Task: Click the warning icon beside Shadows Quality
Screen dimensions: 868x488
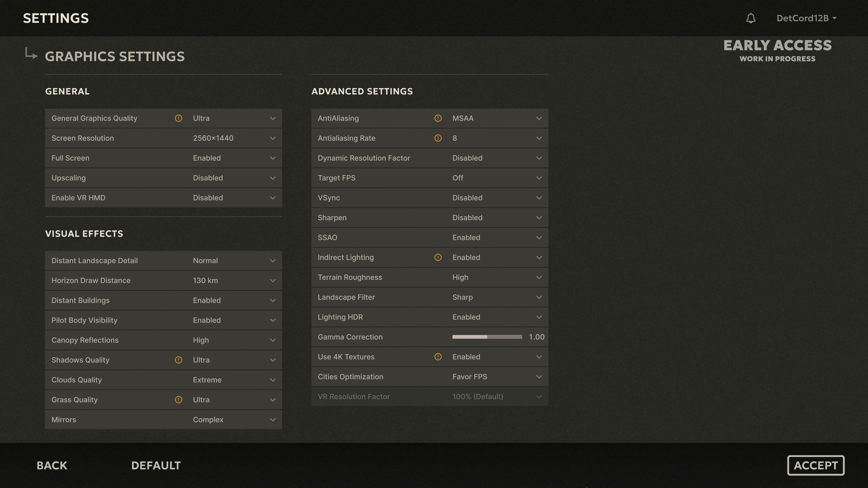Action: 178,360
